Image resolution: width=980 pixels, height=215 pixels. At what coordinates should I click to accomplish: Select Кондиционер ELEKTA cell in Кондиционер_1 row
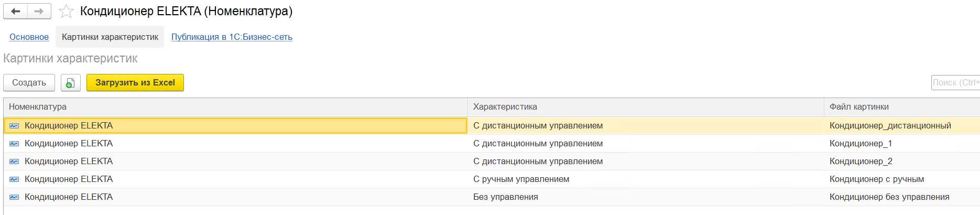(235, 144)
